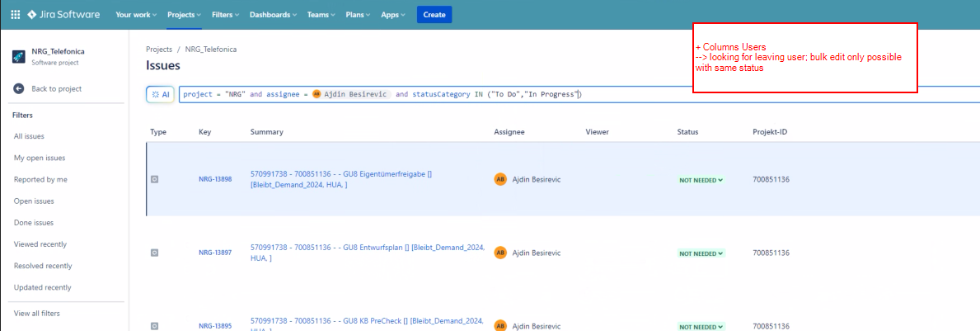The image size is (980, 331).
Task: Click the AI sparkle button
Action: (160, 94)
